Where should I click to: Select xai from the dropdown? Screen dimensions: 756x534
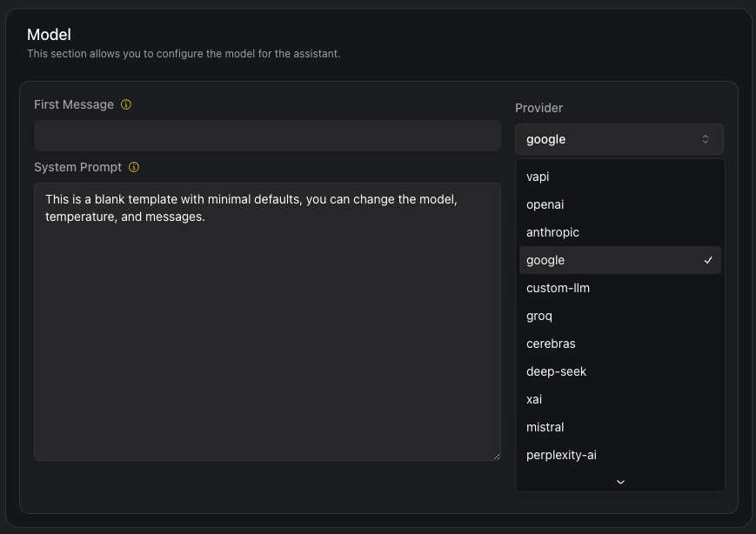pos(536,399)
